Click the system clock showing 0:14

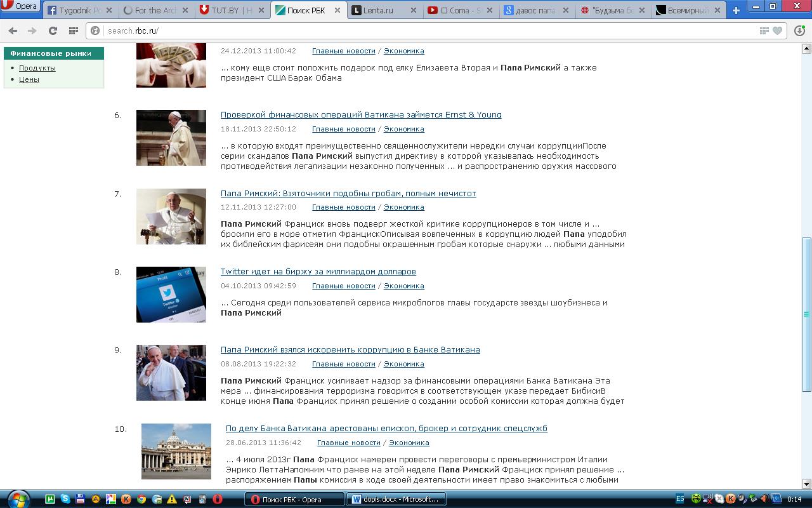[794, 499]
